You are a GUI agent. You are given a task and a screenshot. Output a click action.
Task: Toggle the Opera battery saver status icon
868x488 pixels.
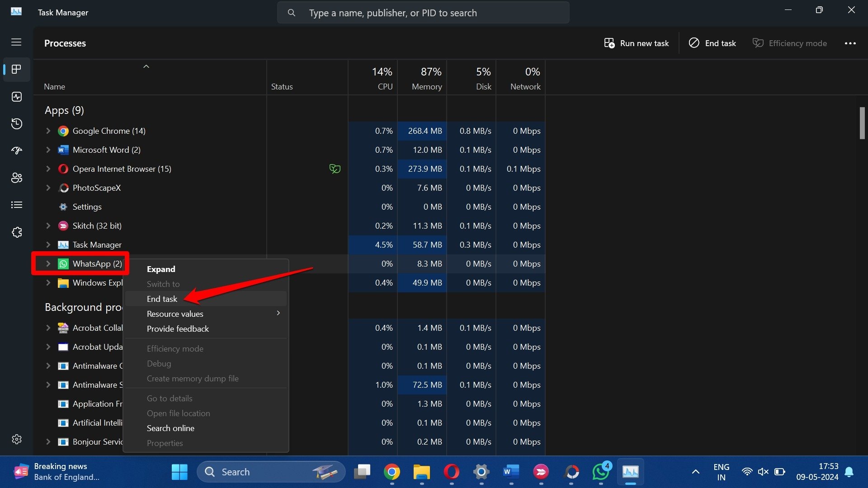pyautogui.click(x=335, y=169)
